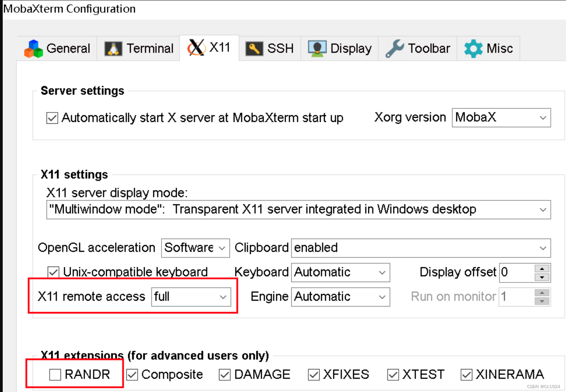Open the Display tab
The image size is (566, 392).
(340, 49)
